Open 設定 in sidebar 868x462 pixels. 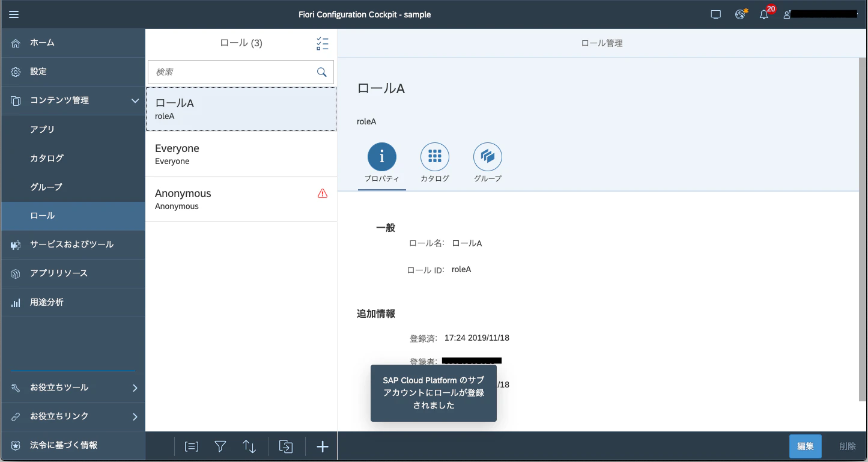[x=73, y=71]
